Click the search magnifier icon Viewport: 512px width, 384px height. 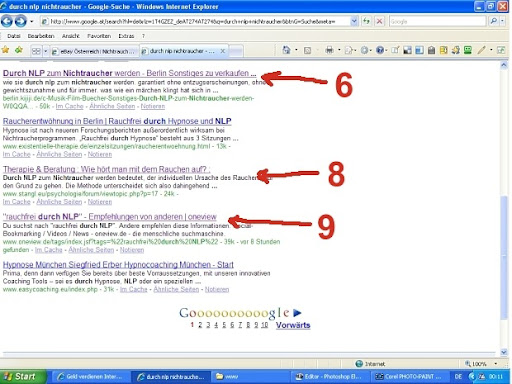(494, 21)
